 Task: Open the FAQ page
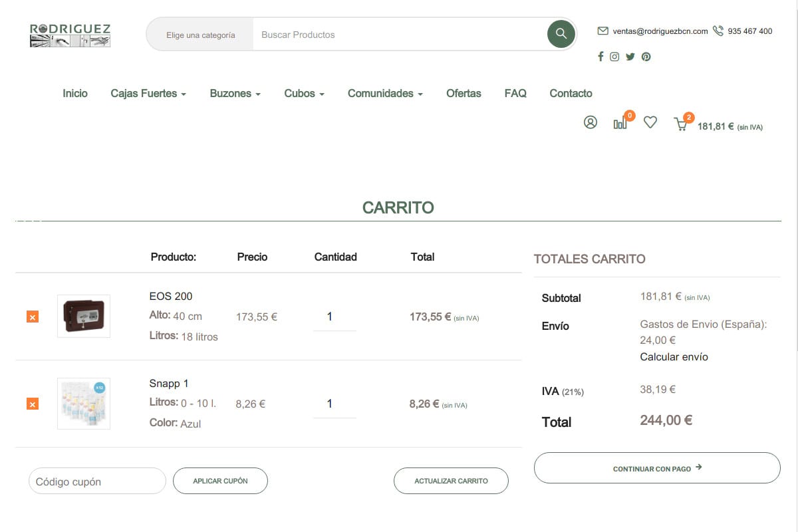(515, 94)
